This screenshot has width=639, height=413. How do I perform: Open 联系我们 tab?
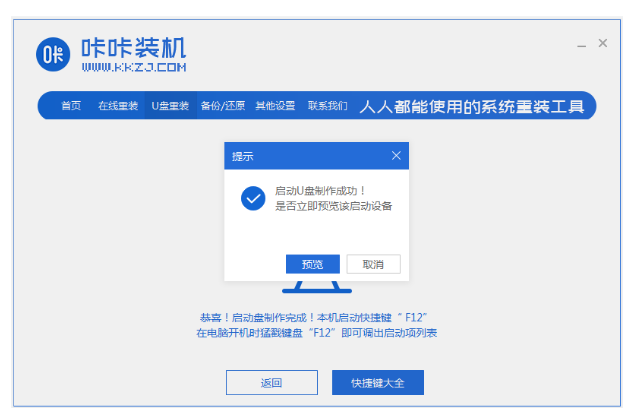(328, 106)
